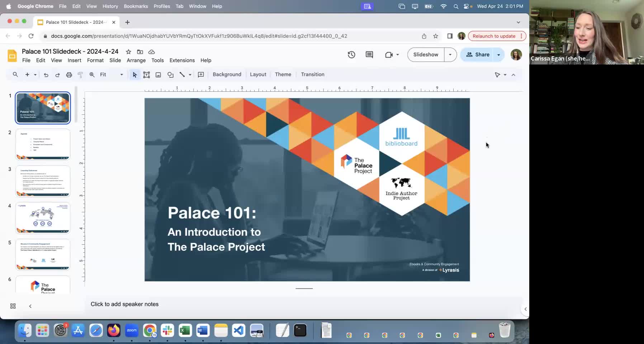Image resolution: width=644 pixels, height=344 pixels.
Task: Click the Print icon
Action: click(x=69, y=75)
